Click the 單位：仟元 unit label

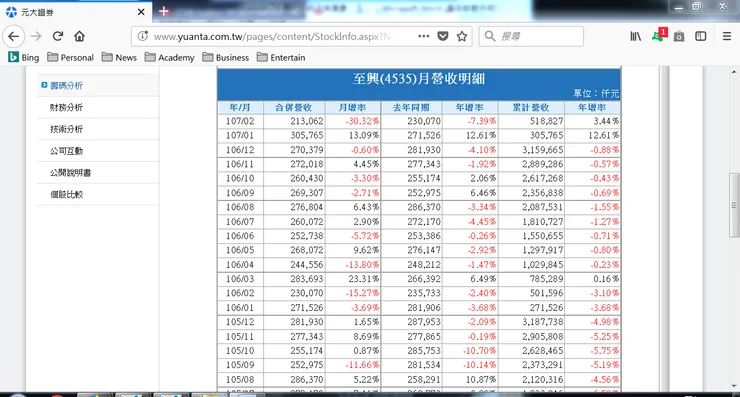(596, 93)
